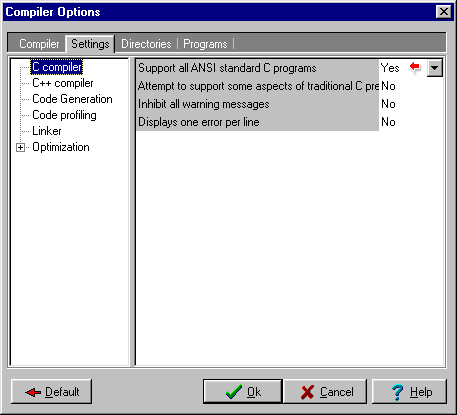Viewport: 457px width, 415px height.
Task: Expand the Optimization tree node
Action: pos(20,147)
